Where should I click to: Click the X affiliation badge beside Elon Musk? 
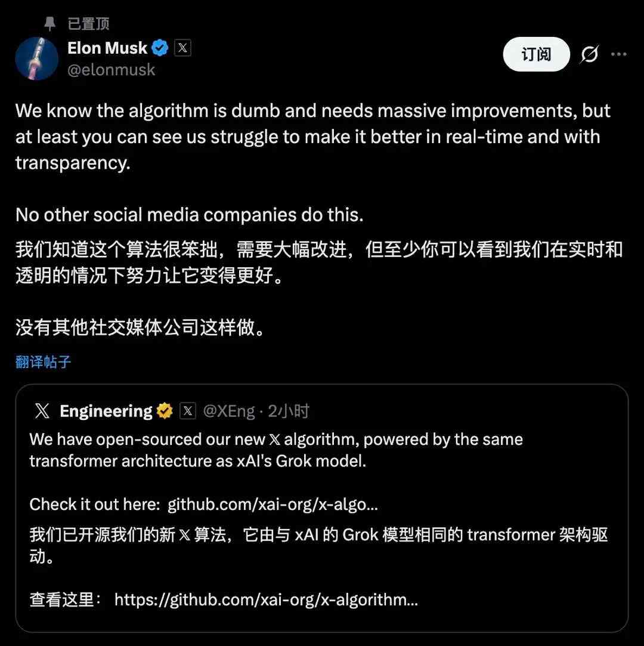(x=182, y=48)
